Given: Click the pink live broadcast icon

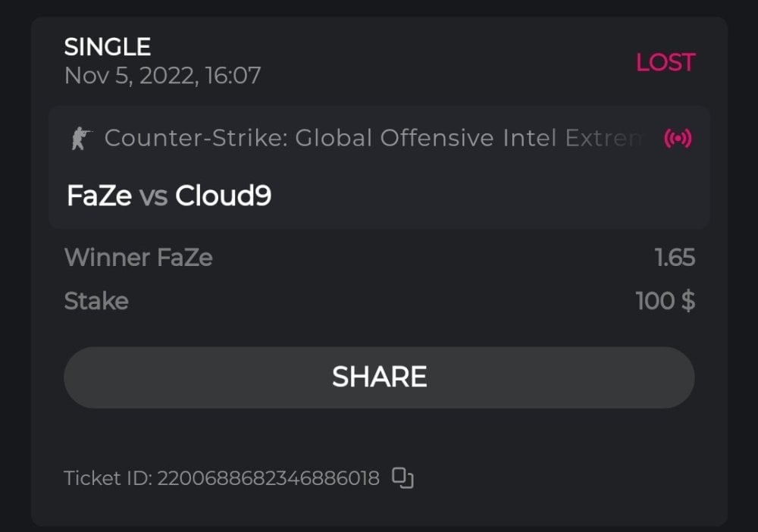Looking at the screenshot, I should pos(678,139).
